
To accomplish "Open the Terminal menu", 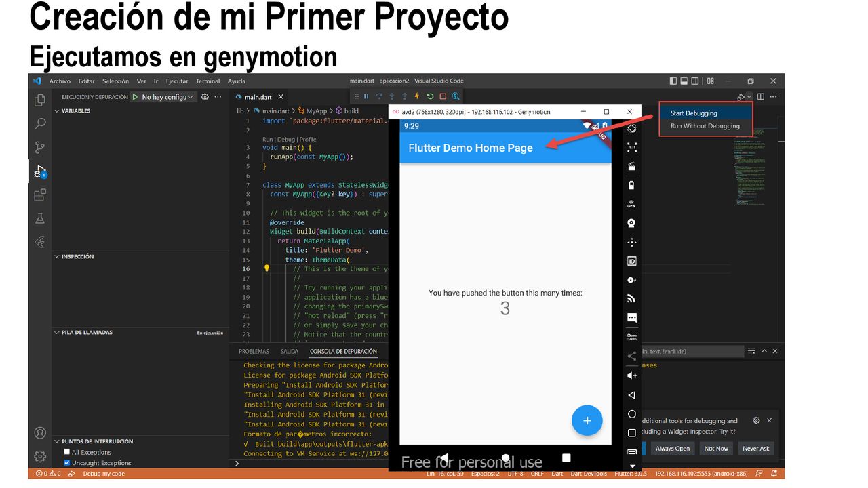I will 208,81.
